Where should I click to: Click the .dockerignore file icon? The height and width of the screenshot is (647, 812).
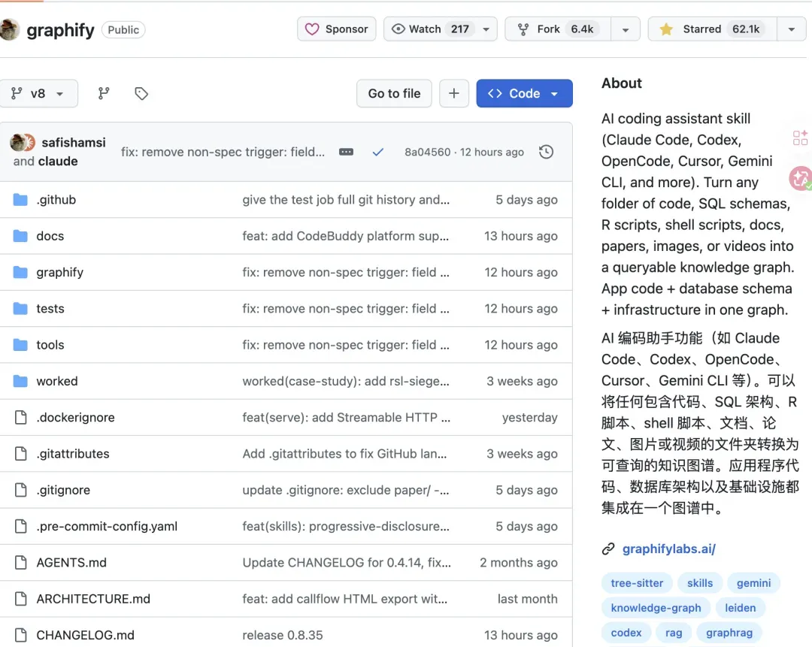(x=21, y=417)
